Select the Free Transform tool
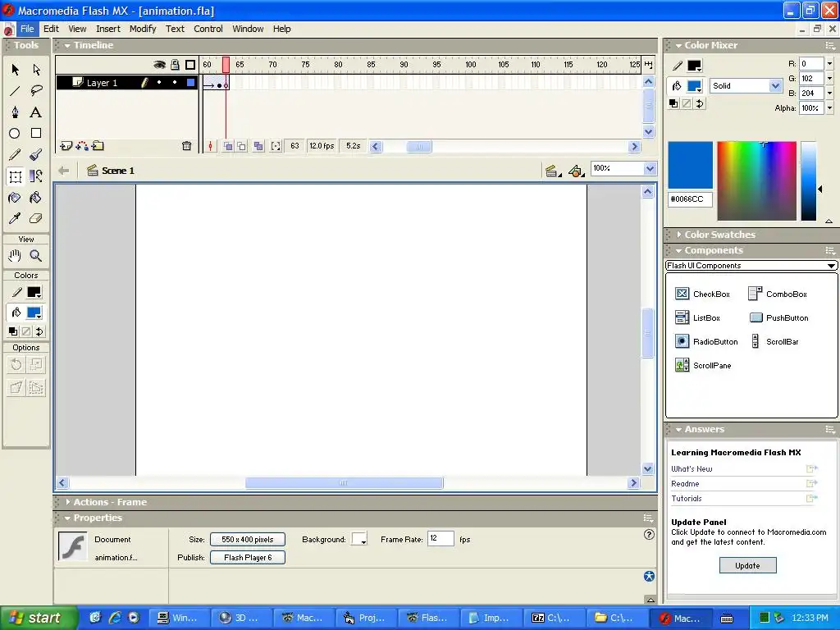 (15, 176)
